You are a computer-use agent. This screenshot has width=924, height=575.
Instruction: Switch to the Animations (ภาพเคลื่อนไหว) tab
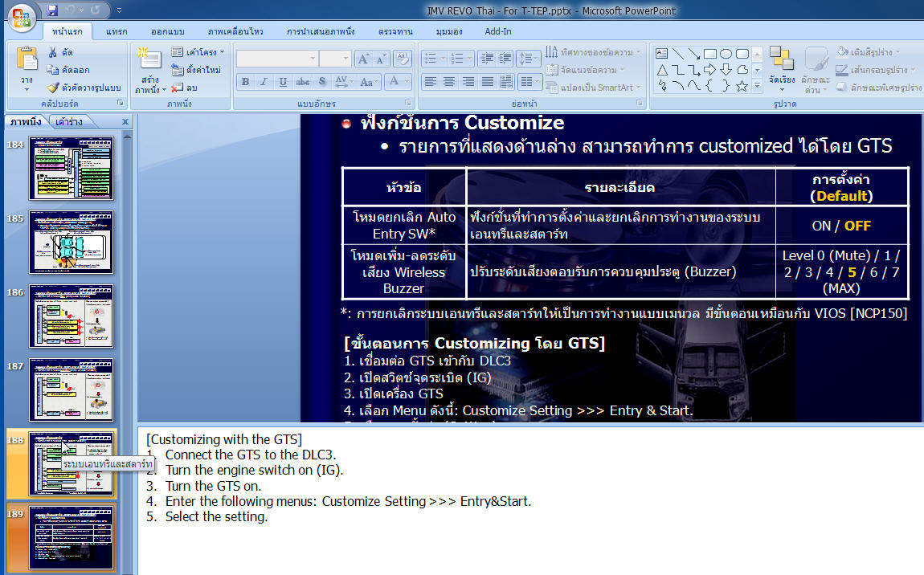tap(235, 32)
